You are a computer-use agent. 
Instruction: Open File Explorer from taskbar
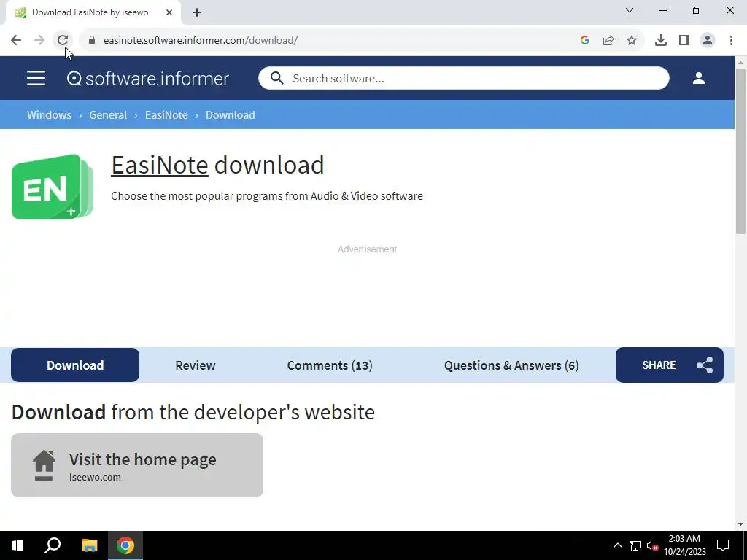[x=89, y=545]
